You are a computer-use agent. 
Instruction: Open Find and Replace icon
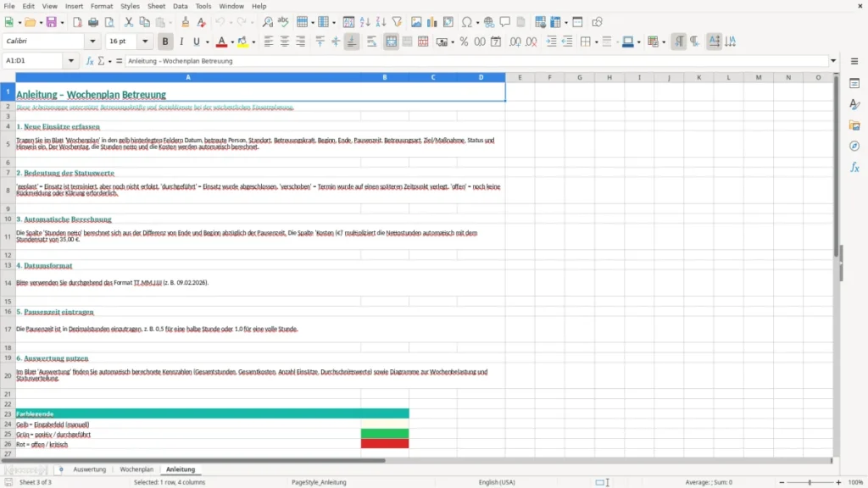click(267, 22)
